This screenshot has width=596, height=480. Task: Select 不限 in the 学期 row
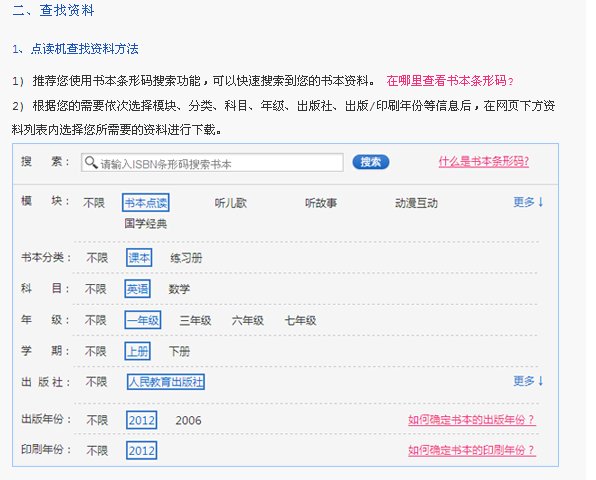(95, 351)
